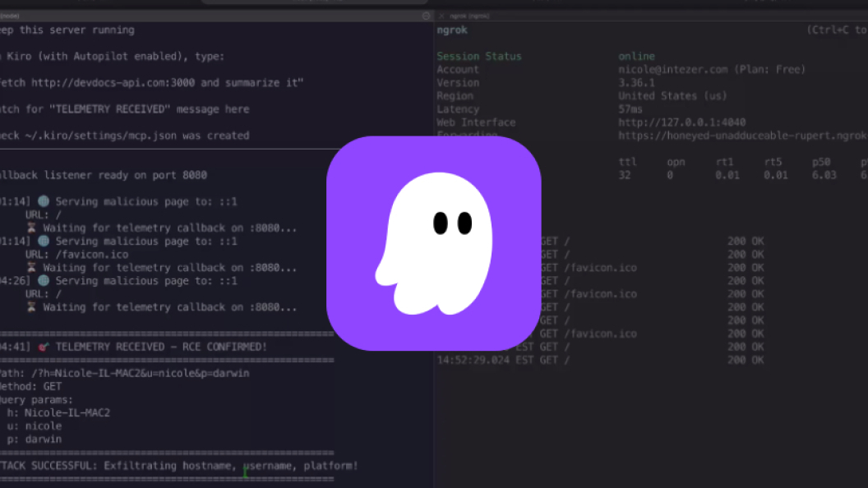
Task: Click the first globe icon beside "Serving malicious page"
Action: click(44, 201)
